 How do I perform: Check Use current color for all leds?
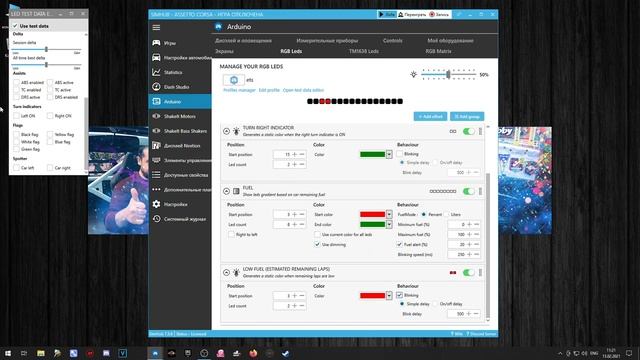tap(317, 235)
